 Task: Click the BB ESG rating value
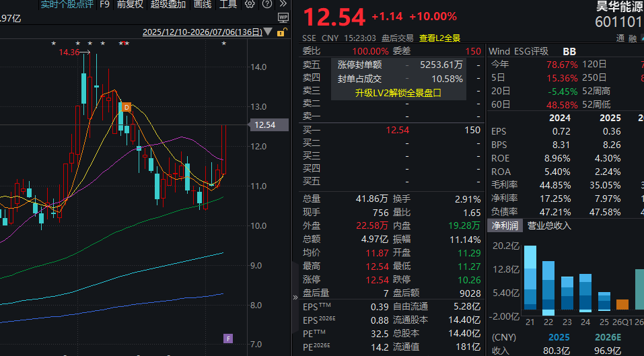(x=569, y=51)
